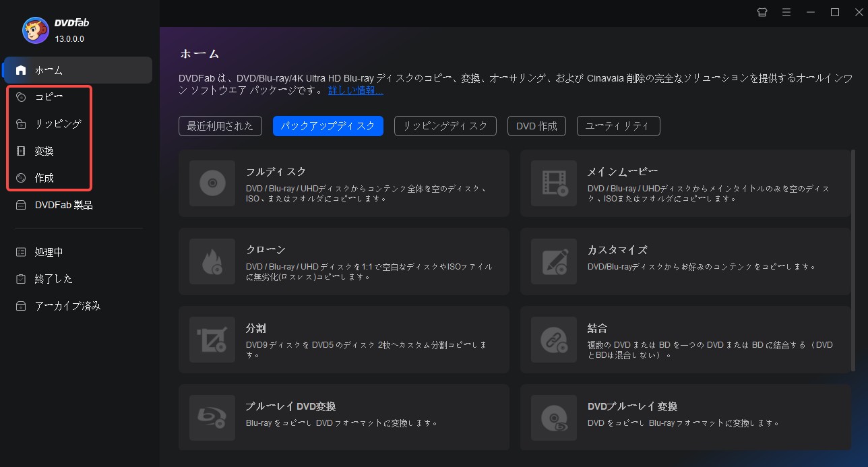The width and height of the screenshot is (868, 467).
Task: Show the アーカイブ済み tasks list
Action: 77,306
